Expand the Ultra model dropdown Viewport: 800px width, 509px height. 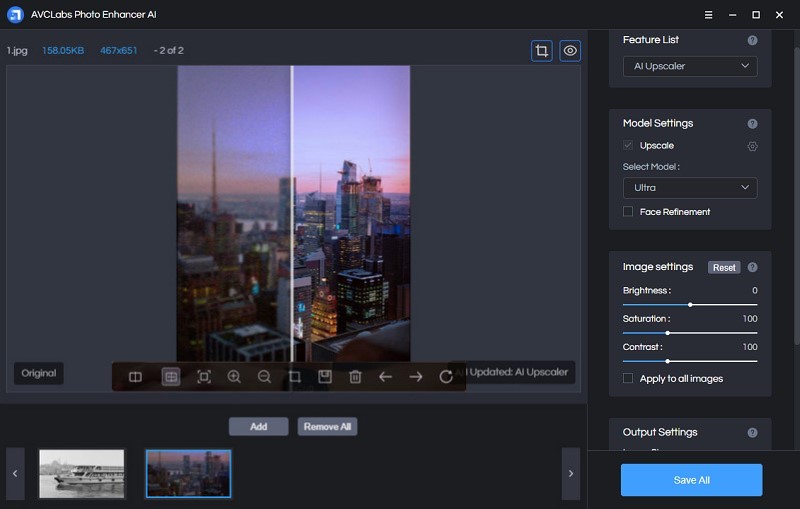(x=689, y=188)
